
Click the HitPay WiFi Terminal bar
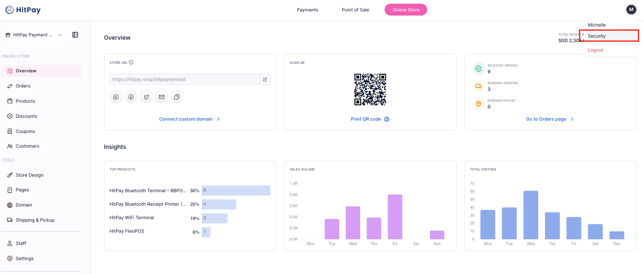[x=215, y=218]
